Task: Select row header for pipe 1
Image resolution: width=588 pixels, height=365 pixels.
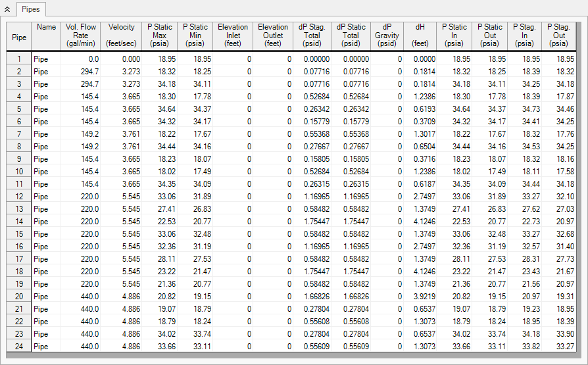Action: (x=19, y=59)
